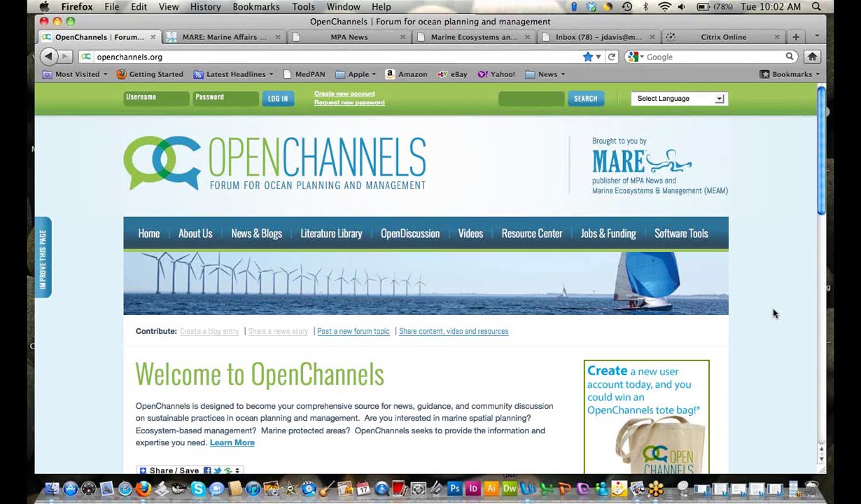Click the MARE logo in the header
Image resolution: width=861 pixels, height=504 pixels.
point(642,161)
